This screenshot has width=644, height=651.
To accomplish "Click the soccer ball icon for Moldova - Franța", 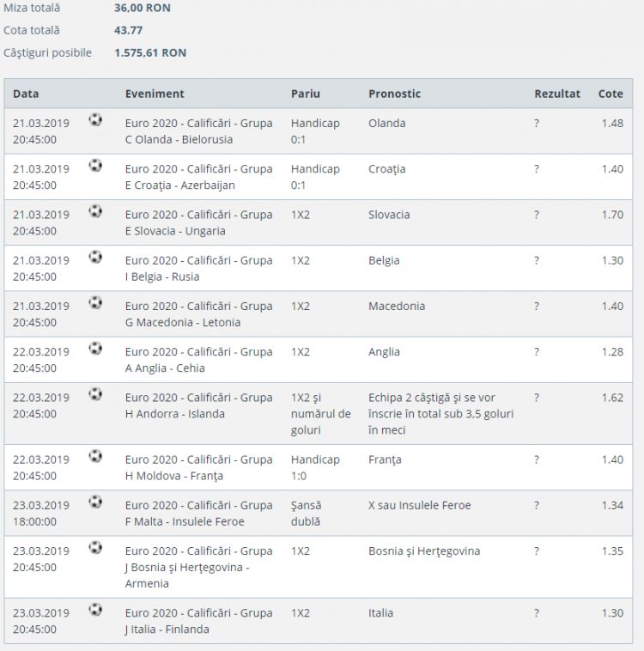I will [95, 456].
